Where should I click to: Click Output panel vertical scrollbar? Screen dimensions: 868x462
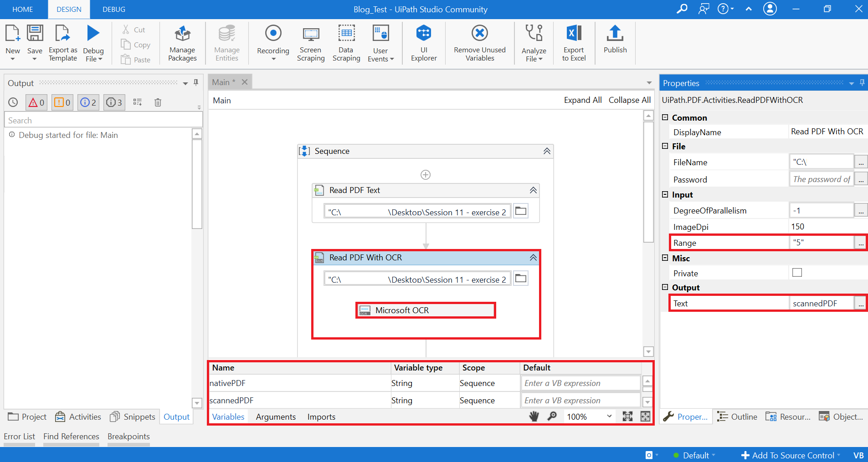coord(197,184)
